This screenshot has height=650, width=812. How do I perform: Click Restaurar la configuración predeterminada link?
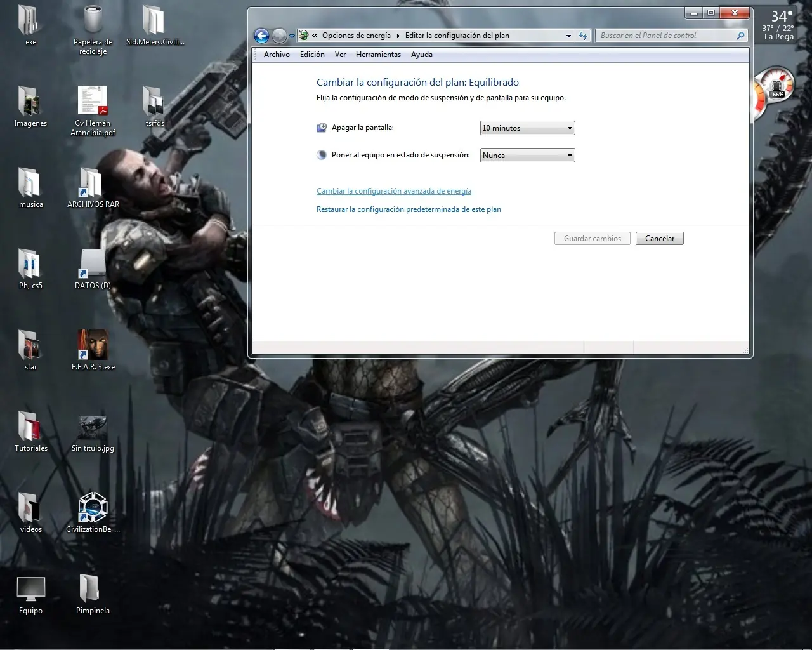409,209
